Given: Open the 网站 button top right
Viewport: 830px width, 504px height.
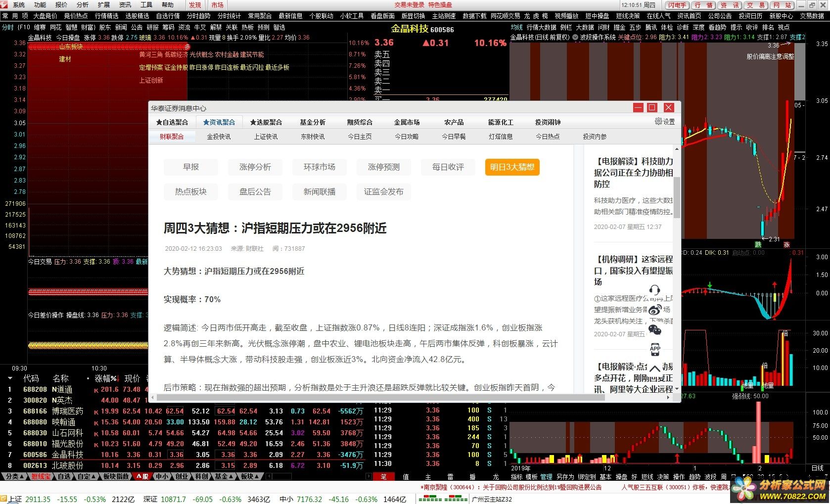Looking at the screenshot, I should pos(782,5).
